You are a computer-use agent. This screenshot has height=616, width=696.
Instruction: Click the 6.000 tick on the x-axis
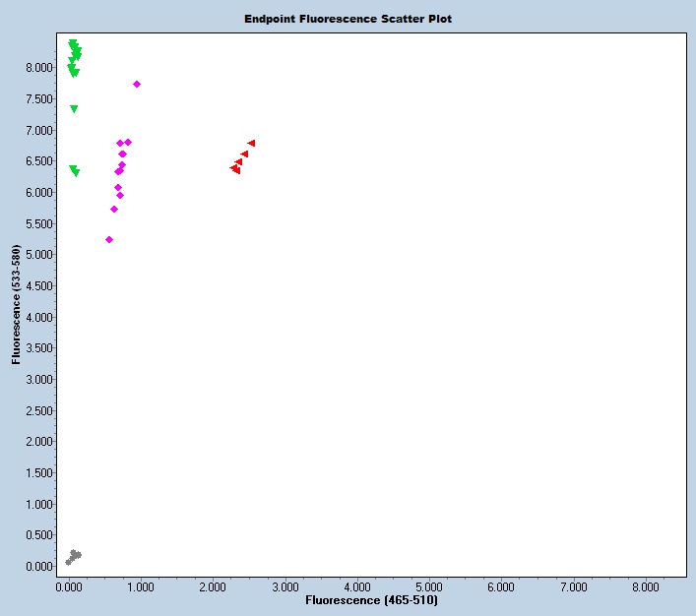(501, 586)
